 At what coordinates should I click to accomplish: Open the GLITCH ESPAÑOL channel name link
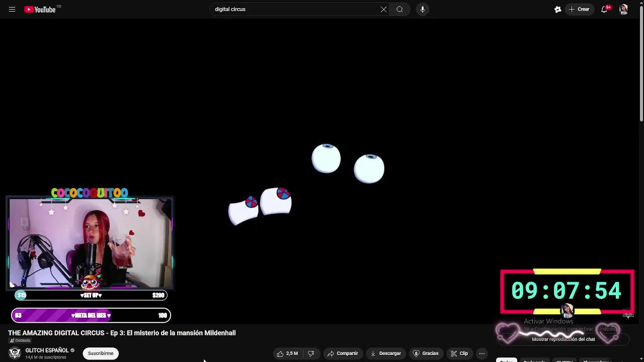click(47, 350)
